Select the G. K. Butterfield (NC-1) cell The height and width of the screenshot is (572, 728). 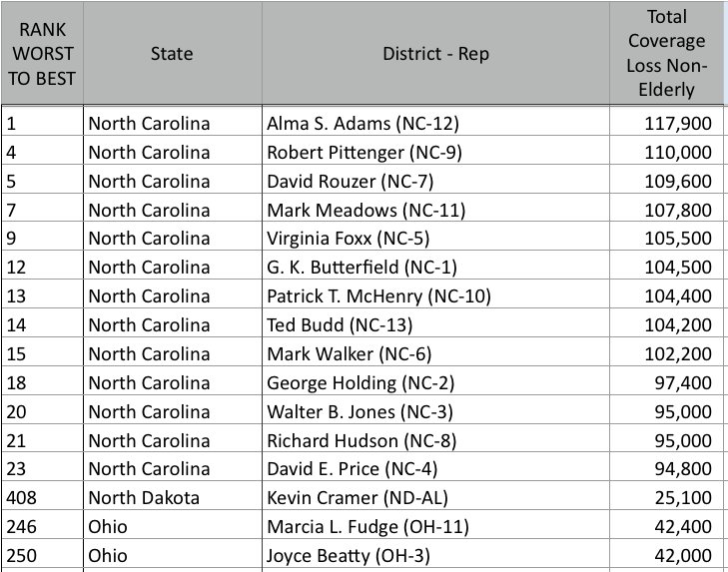[x=435, y=267]
